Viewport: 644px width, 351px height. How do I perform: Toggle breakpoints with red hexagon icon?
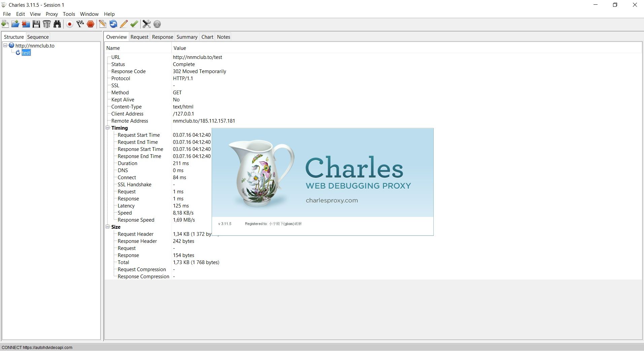pos(91,24)
